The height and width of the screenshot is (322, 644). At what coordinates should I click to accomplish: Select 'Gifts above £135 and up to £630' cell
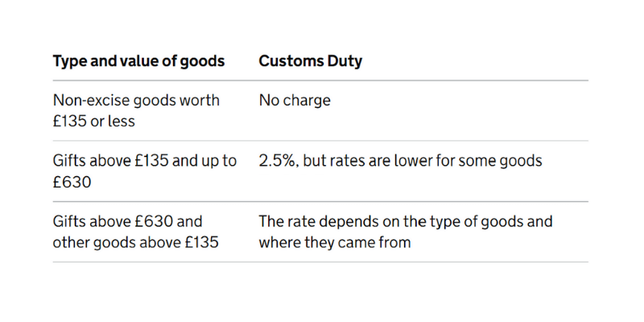145,171
